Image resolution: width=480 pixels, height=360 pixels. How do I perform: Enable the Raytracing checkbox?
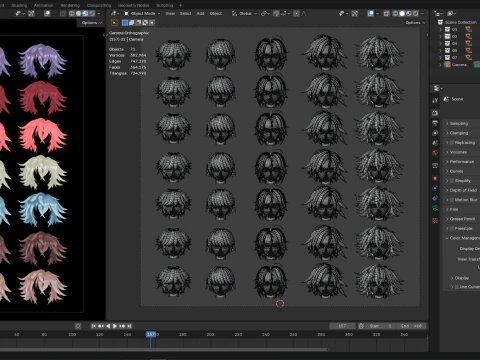[x=452, y=143]
